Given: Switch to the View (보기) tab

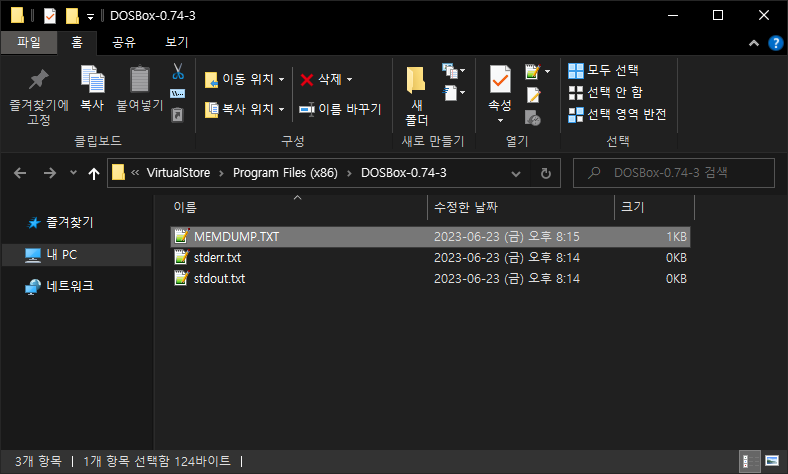Looking at the screenshot, I should click(x=177, y=42).
